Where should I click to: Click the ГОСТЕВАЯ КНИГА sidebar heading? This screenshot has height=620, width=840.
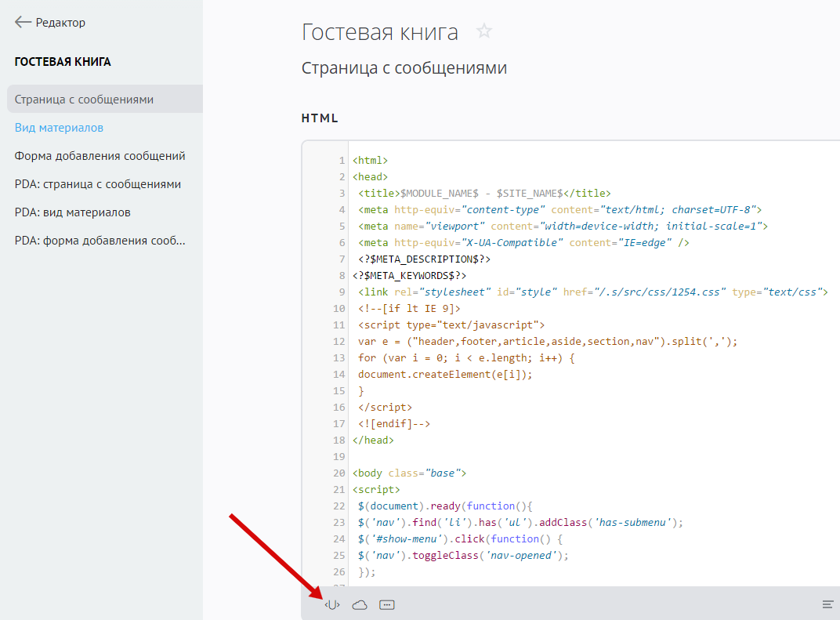tap(63, 61)
